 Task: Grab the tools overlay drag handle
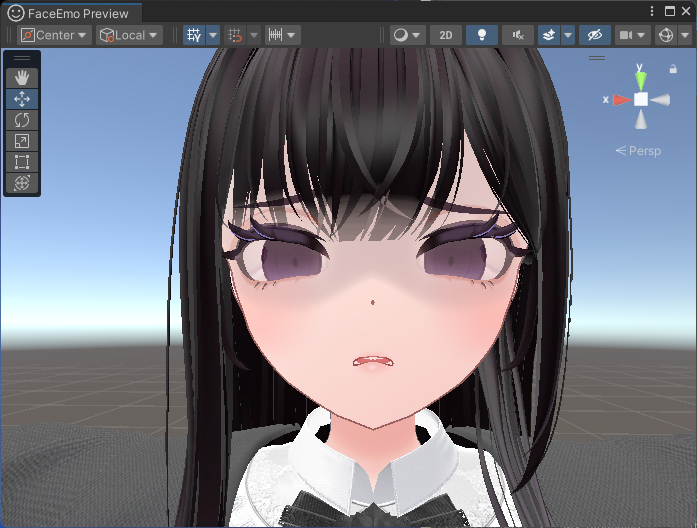tap(22, 58)
